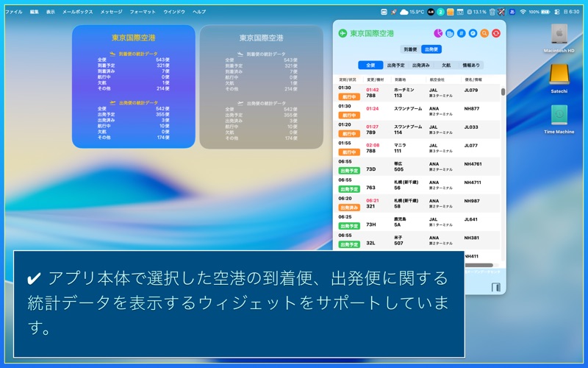
Task: Click the teal number 2 badge icon
Action: click(440, 12)
